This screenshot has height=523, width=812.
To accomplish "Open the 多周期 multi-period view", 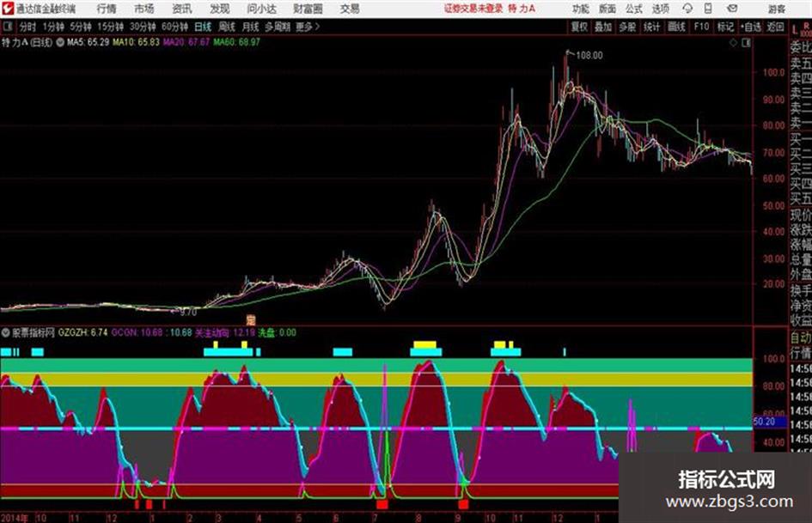I will click(x=278, y=27).
